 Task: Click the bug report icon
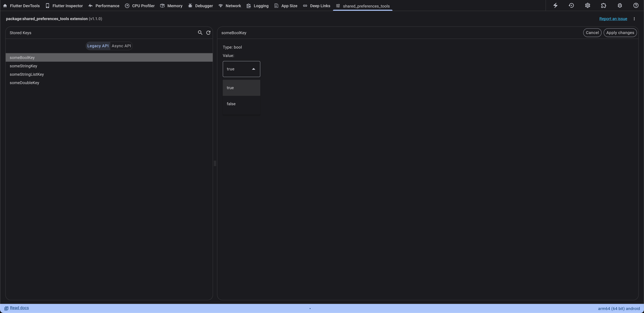(620, 6)
